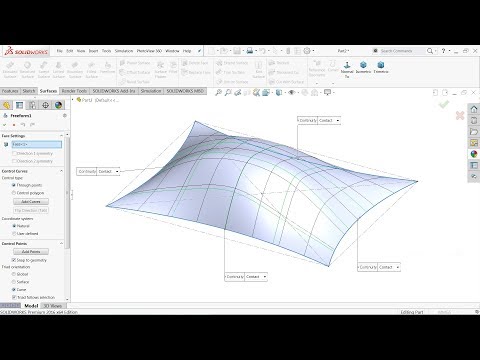Viewport: 480px width, 360px height.
Task: Open the Display Style cube icon
Action: point(279,93)
